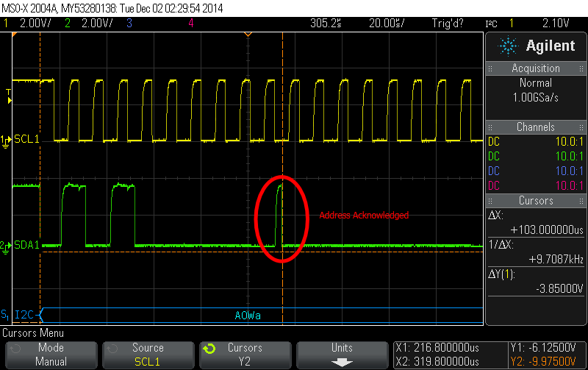Click the +103.000000us delta X value
588x370 pixels.
[x=547, y=230]
